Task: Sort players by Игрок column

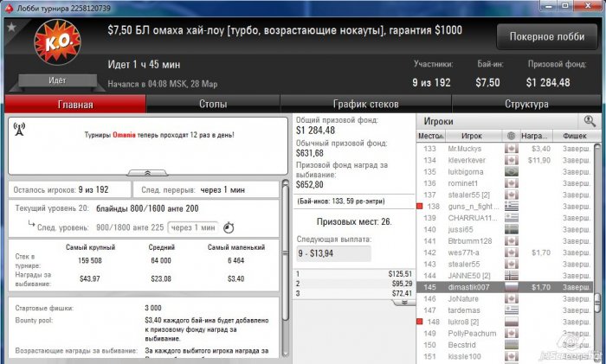Action: click(x=472, y=136)
